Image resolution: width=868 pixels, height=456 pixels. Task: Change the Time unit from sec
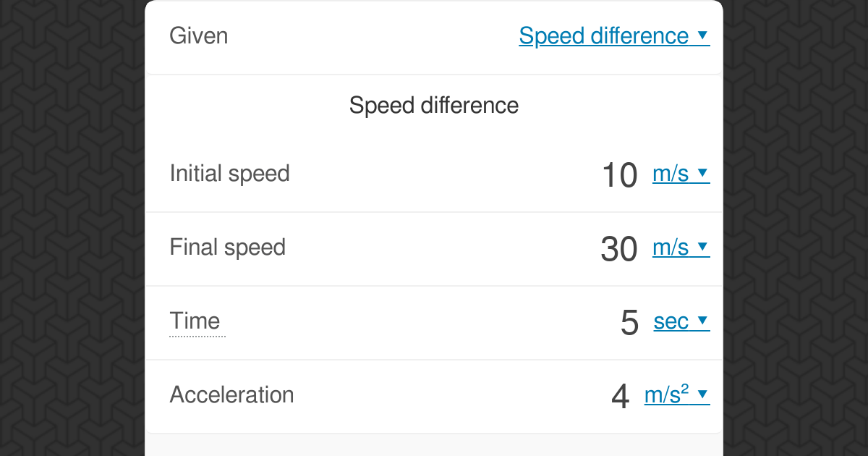pyautogui.click(x=671, y=321)
